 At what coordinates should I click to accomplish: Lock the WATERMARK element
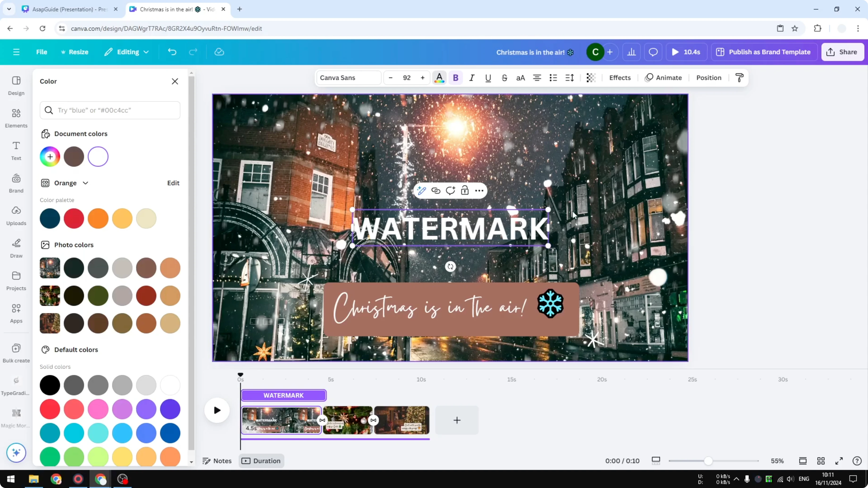[465, 190]
